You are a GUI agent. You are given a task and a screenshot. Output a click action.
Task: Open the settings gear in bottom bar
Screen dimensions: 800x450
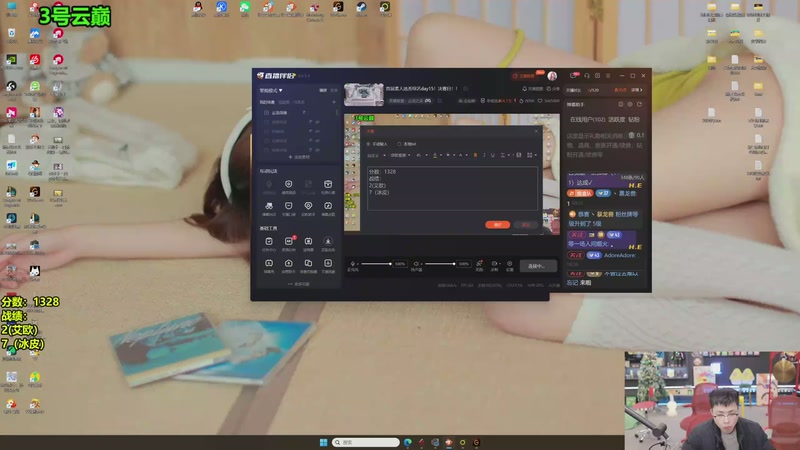pos(509,264)
